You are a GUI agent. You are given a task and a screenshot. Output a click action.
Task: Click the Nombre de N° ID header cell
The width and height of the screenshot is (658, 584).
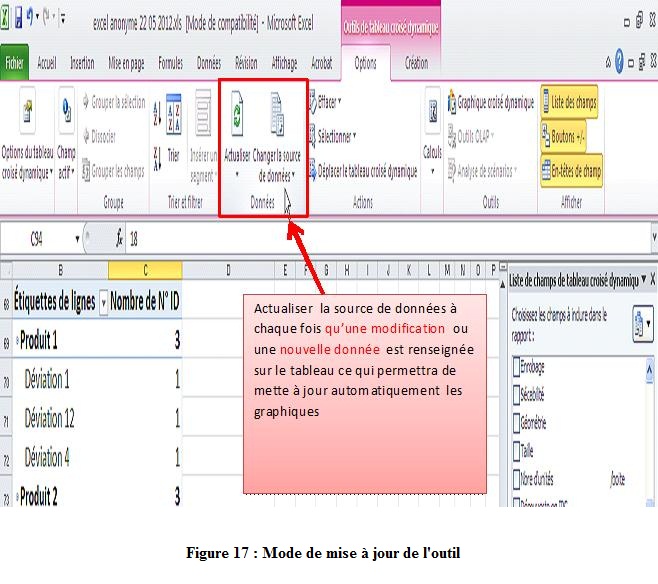(145, 300)
